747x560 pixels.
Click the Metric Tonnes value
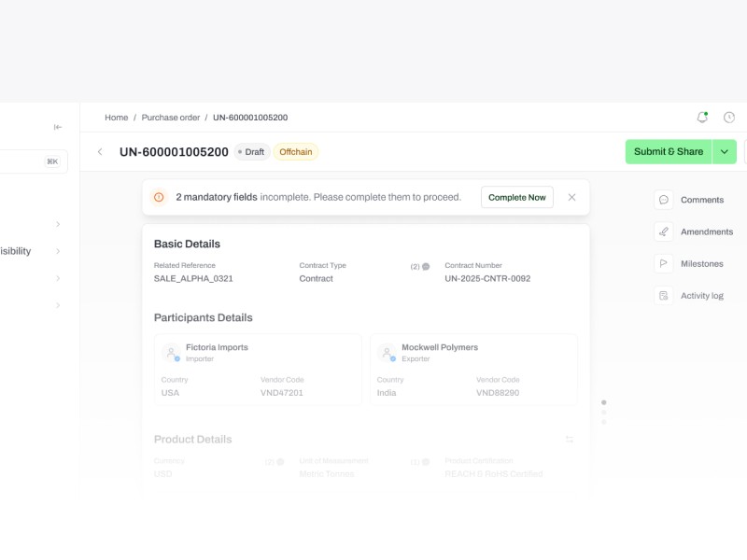(x=326, y=474)
